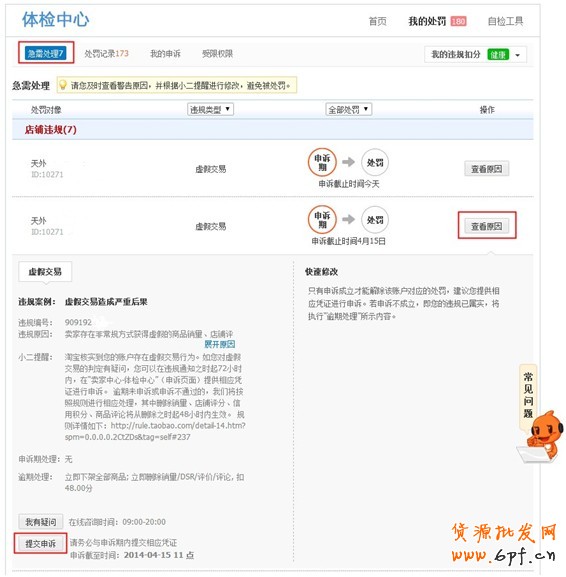Click the 处罚 circle in second row
The width and height of the screenshot is (566, 577).
pyautogui.click(x=375, y=220)
